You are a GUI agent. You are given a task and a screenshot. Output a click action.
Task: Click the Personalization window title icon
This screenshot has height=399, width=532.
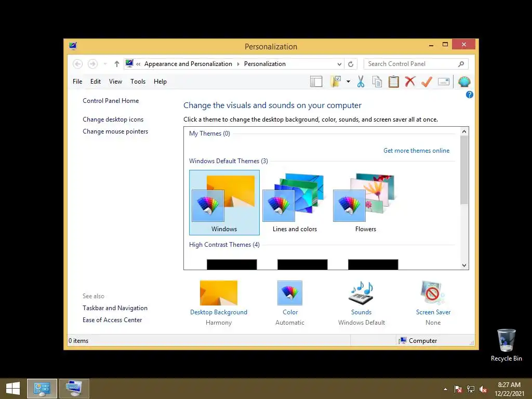(73, 46)
